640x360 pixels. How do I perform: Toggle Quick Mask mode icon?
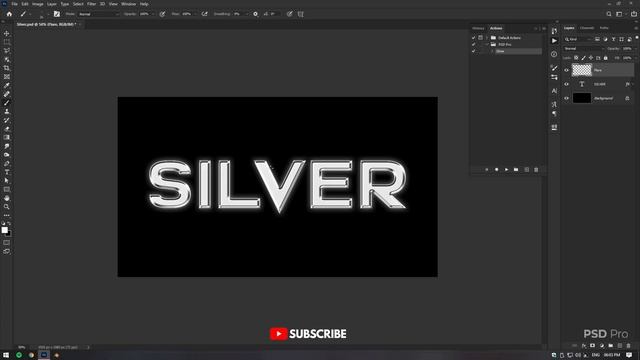7,243
